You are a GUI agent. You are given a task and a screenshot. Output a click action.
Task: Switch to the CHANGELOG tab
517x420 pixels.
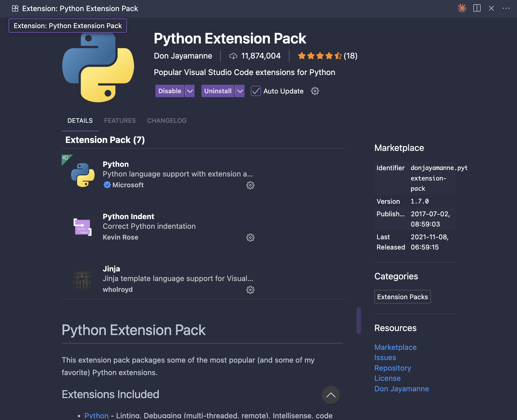click(x=166, y=120)
